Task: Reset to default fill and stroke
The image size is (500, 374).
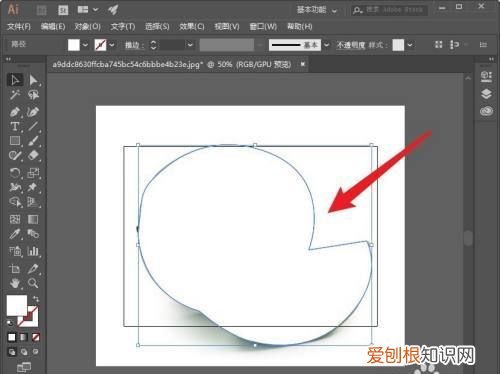Action: click(10, 323)
